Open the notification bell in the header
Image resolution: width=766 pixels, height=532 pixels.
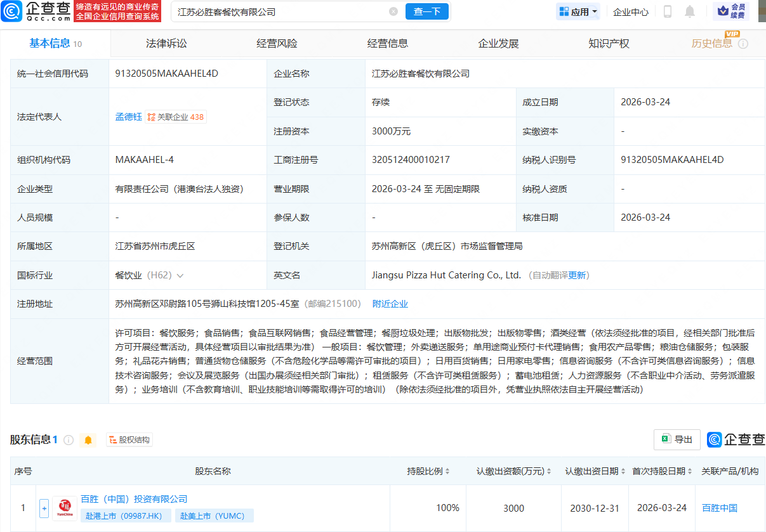click(x=690, y=11)
